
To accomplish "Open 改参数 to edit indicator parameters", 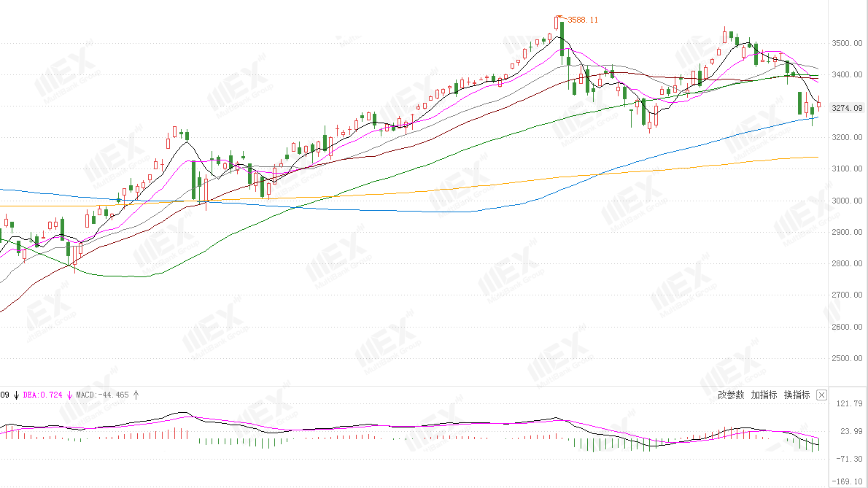I will click(731, 395).
